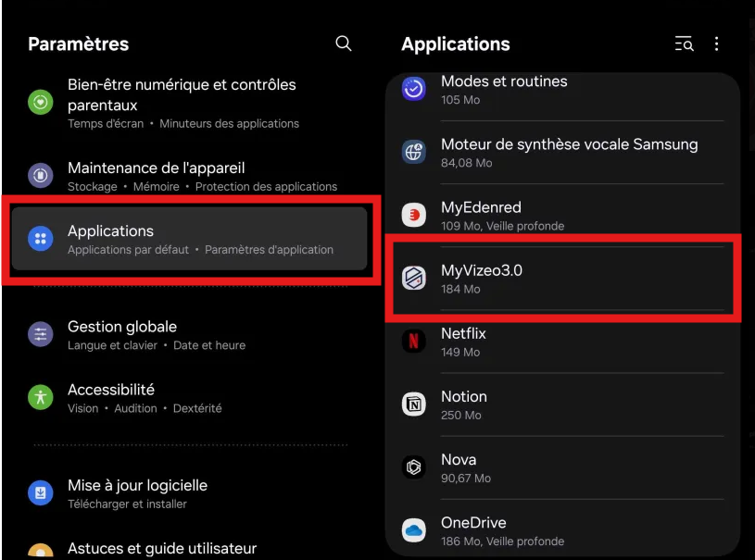This screenshot has width=755, height=560.
Task: Tap the red Netflix app icon
Action: [414, 341]
